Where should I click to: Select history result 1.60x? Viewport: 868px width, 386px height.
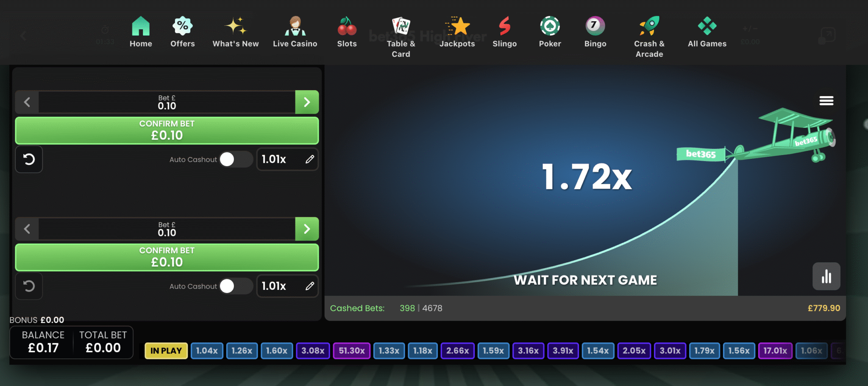pos(277,351)
